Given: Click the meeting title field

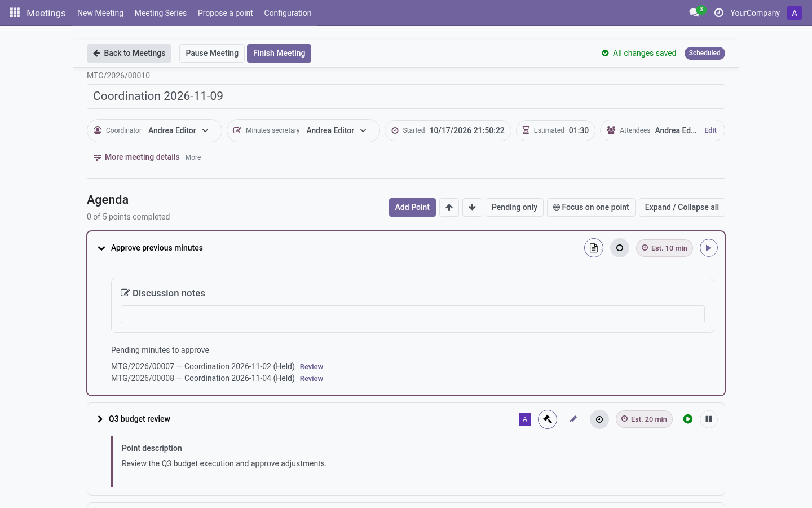Looking at the screenshot, I should pos(406,97).
